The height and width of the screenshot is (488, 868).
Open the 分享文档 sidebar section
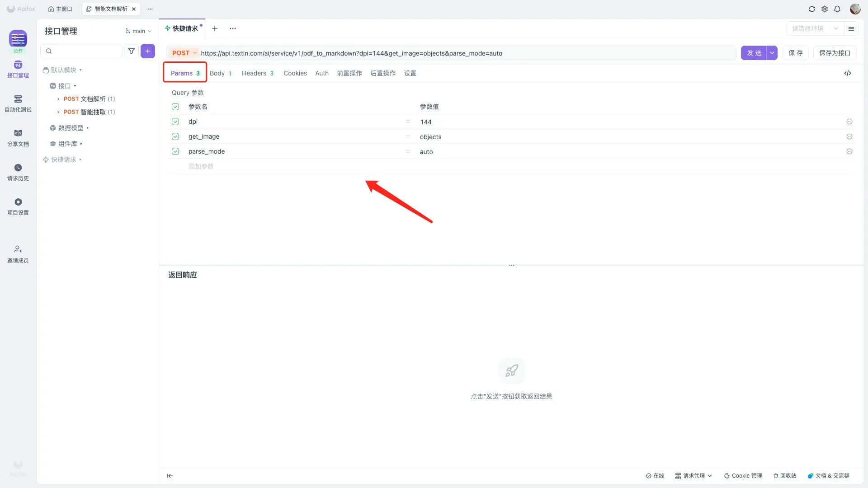pyautogui.click(x=18, y=137)
